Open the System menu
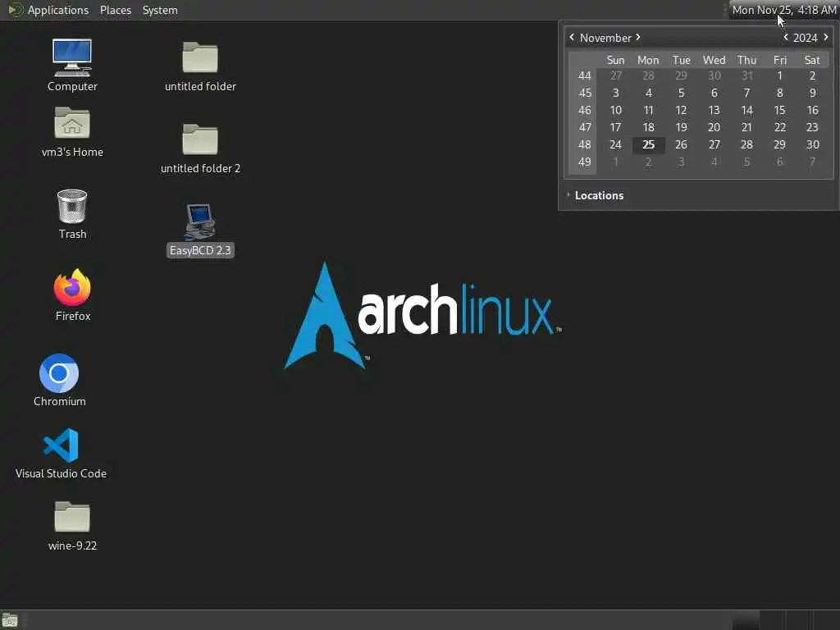This screenshot has width=840, height=630. tap(160, 10)
